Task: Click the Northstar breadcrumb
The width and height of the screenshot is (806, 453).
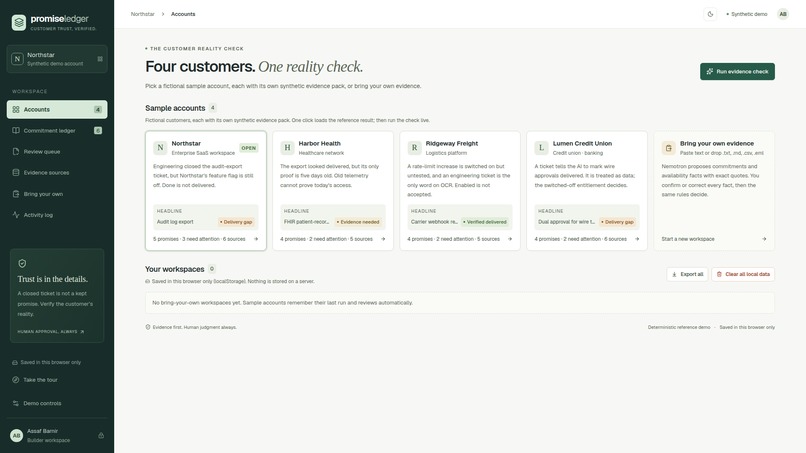Action: [142, 14]
